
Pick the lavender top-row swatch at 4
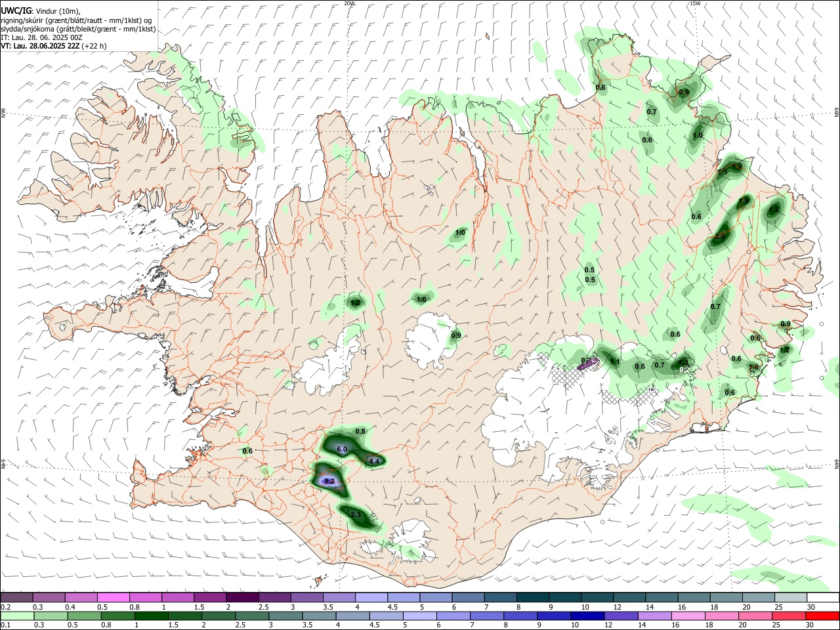pos(371,597)
